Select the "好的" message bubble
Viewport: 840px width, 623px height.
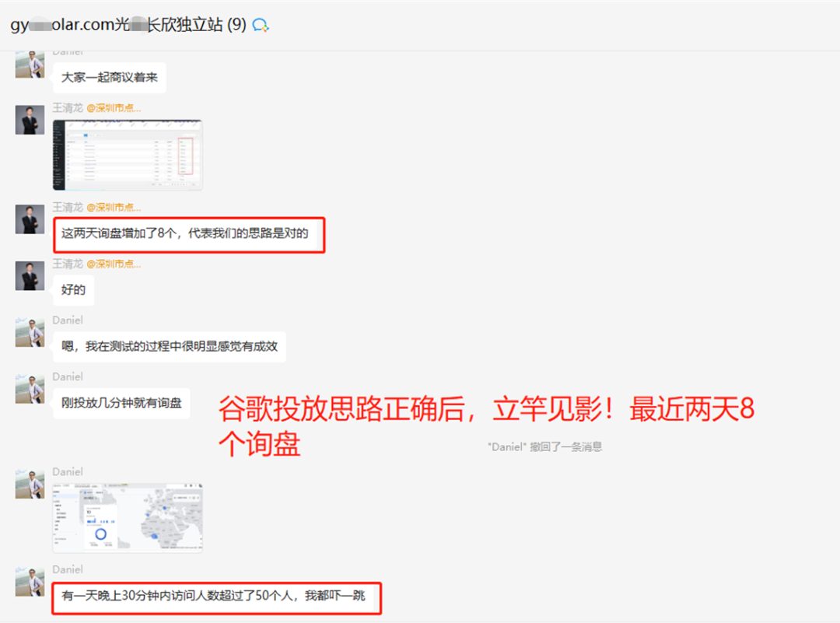pyautogui.click(x=73, y=289)
